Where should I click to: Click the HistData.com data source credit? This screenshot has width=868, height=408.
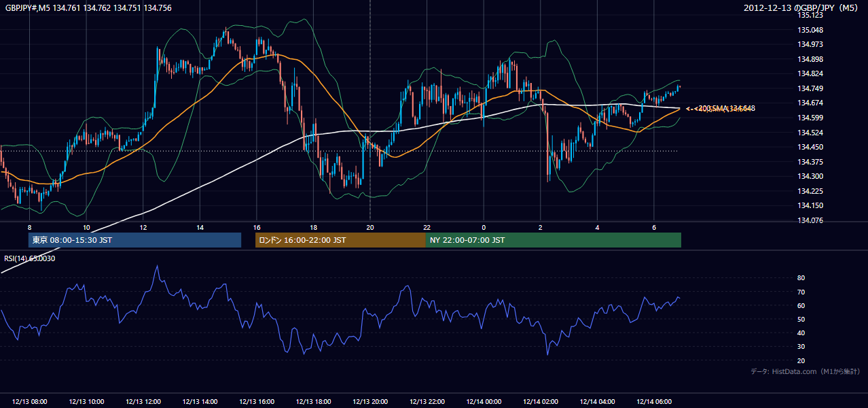(806, 371)
